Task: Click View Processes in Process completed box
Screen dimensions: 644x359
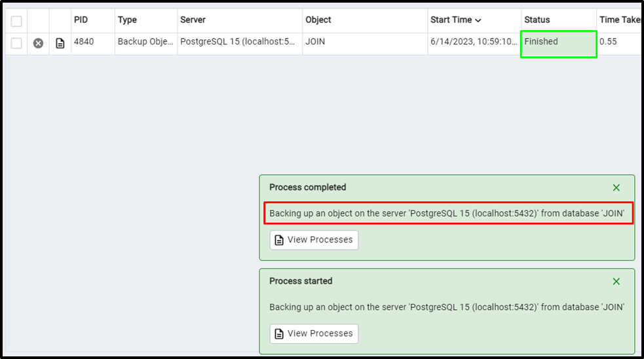Action: (x=314, y=240)
